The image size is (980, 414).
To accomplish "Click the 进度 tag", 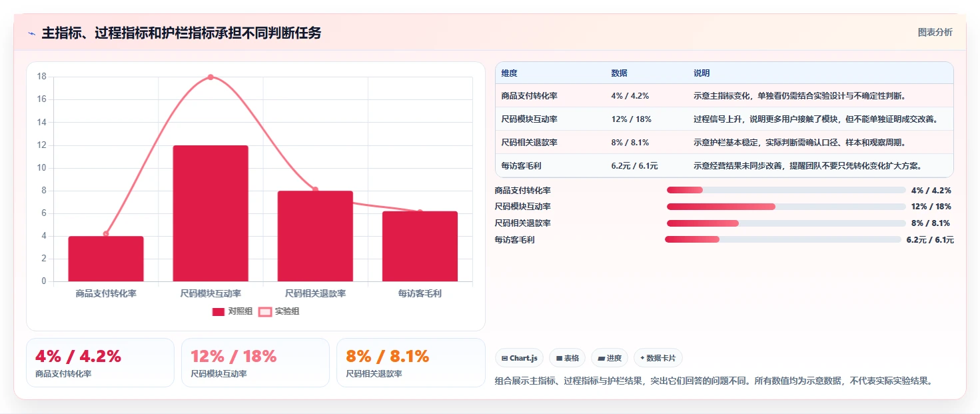I will pyautogui.click(x=610, y=358).
